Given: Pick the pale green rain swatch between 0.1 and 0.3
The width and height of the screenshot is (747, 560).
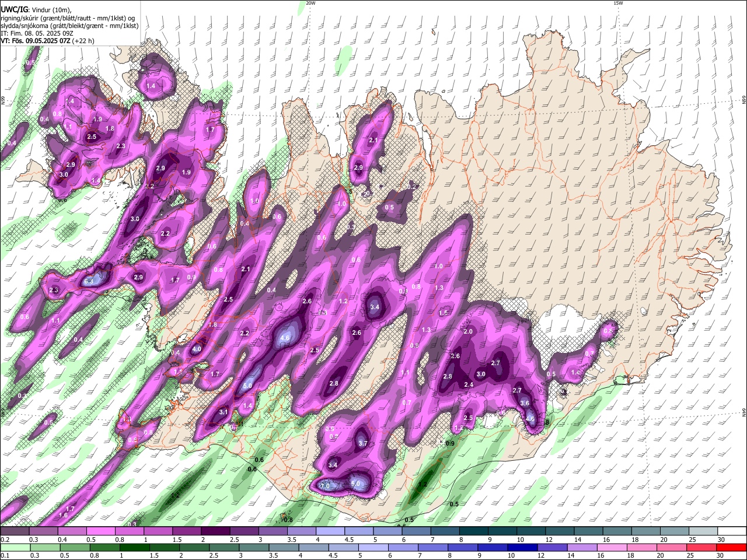Looking at the screenshot, I should click(15, 547).
